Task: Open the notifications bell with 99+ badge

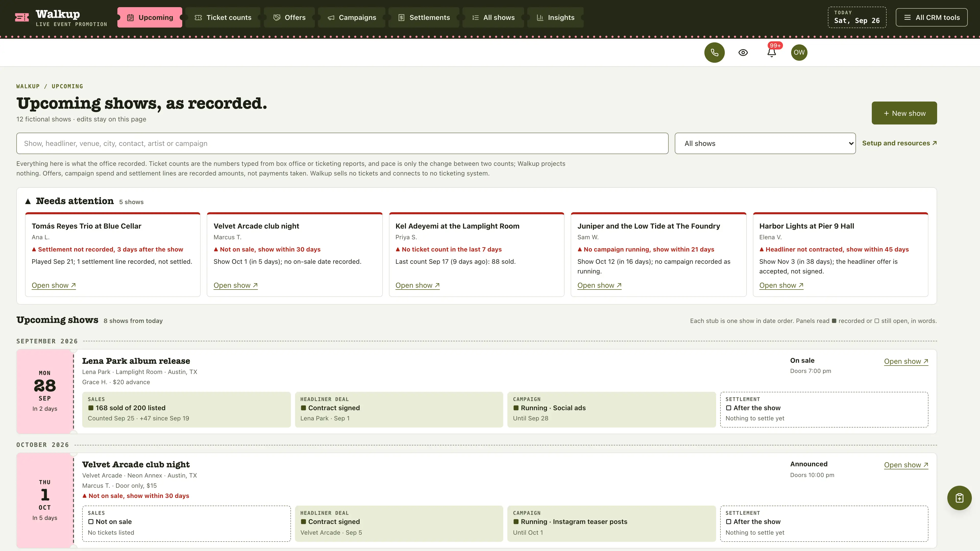Action: pos(771,53)
